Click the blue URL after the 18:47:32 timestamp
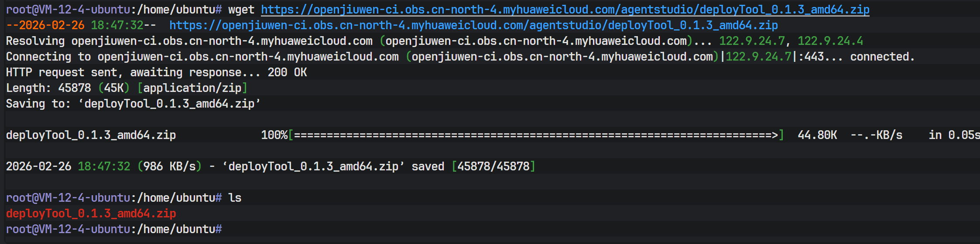980x244 pixels. point(473,25)
